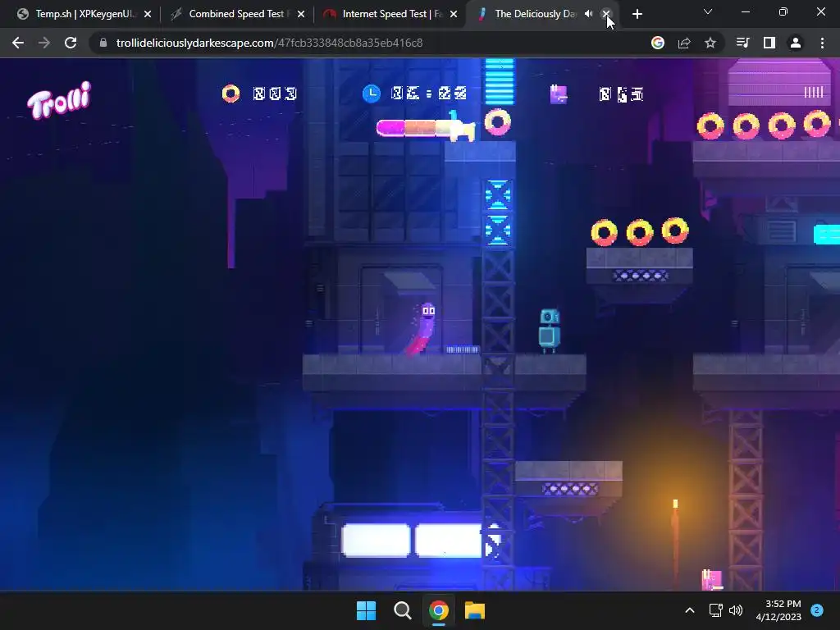Open the volume tray icon

point(736,610)
